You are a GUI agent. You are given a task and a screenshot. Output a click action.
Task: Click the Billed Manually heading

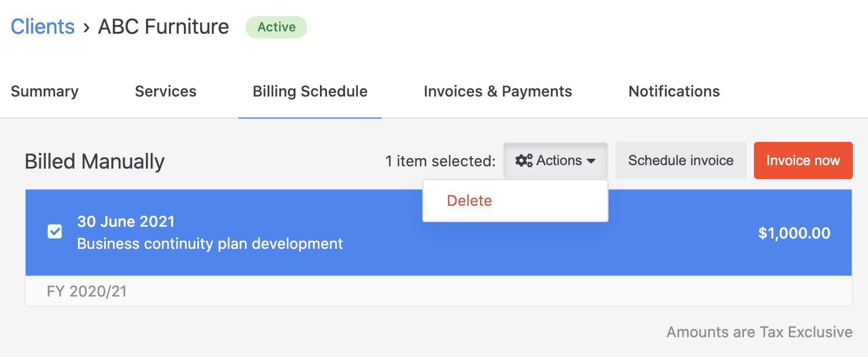click(95, 162)
